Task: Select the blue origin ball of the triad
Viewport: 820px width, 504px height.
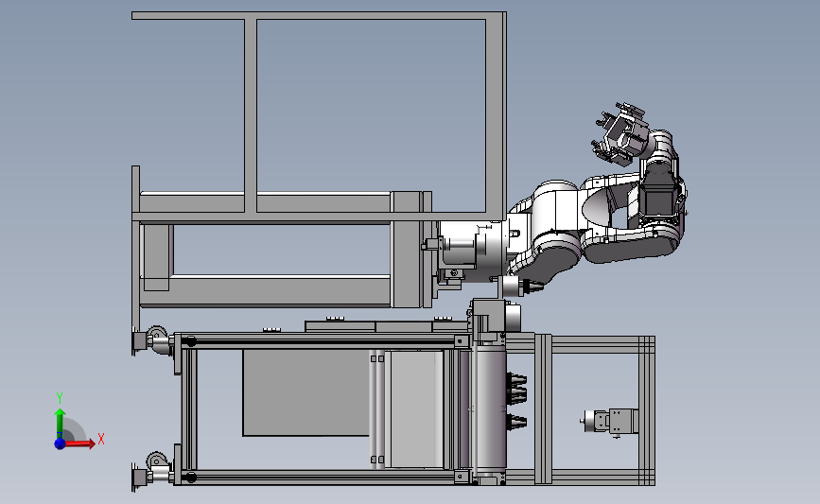Action: 60,443
